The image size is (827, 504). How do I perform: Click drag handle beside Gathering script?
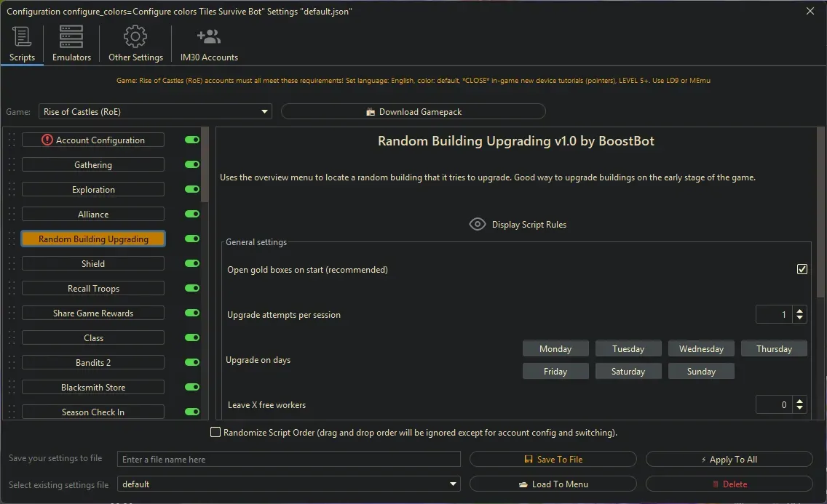(x=12, y=164)
